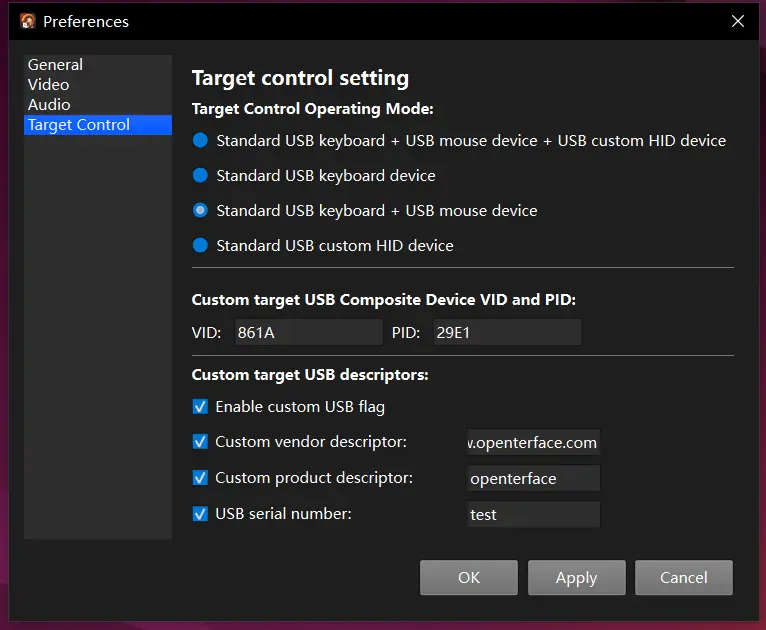Select keyboard + mouse + custom HID mode
Viewport: 766px width, 630px height.
(200, 141)
